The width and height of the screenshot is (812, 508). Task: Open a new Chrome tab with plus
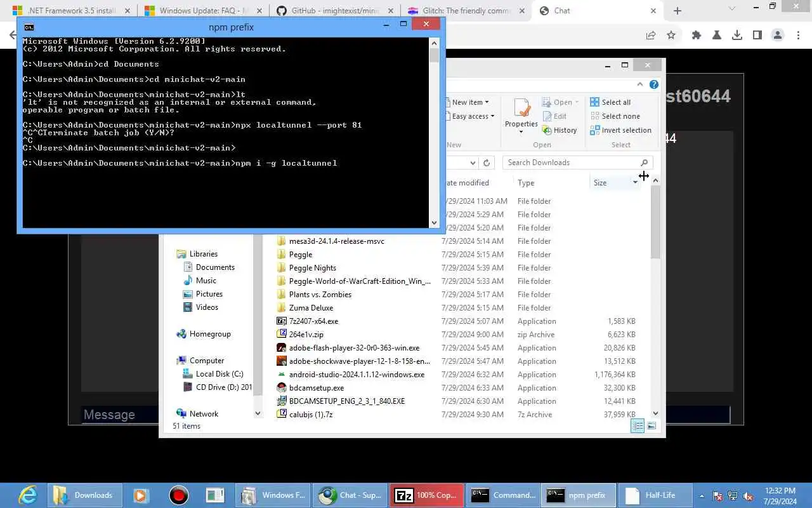(678, 11)
